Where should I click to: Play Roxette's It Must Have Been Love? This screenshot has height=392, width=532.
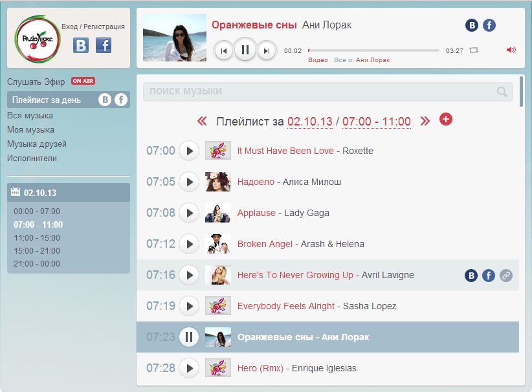coord(188,151)
